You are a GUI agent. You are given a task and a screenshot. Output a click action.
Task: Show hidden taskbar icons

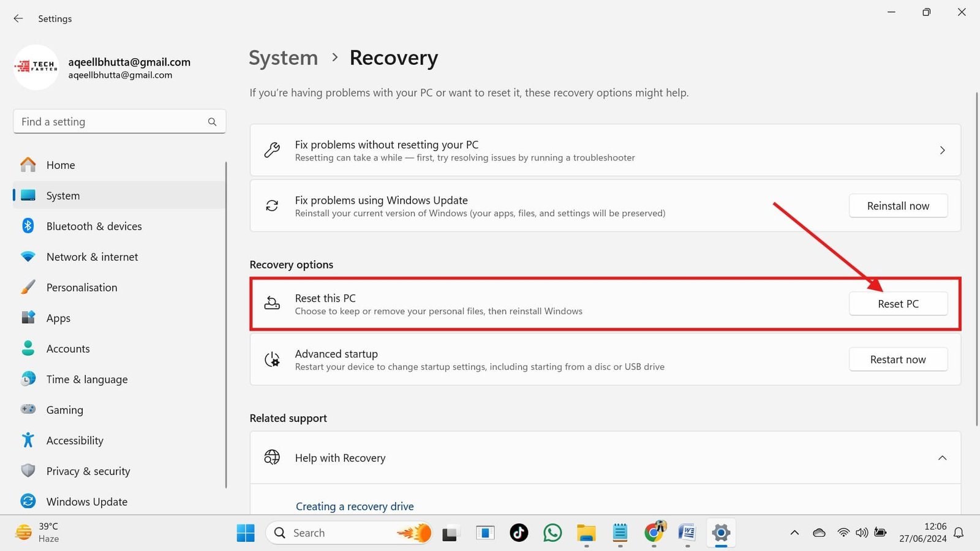point(794,533)
